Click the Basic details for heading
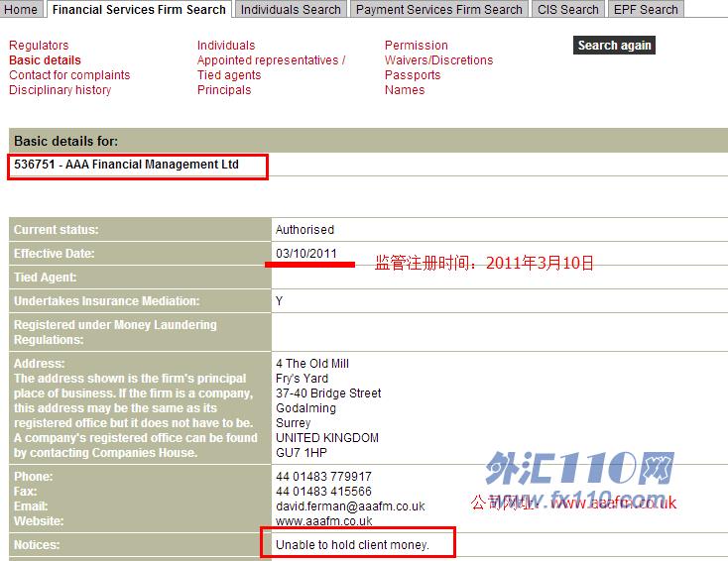Screen dimensions: 728x561 (x=65, y=141)
